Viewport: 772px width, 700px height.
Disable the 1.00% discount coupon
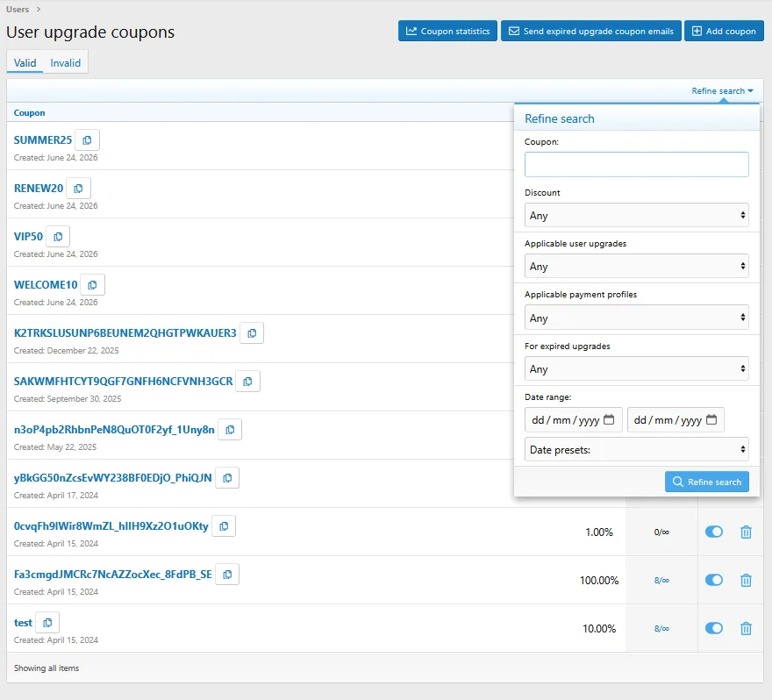point(713,532)
